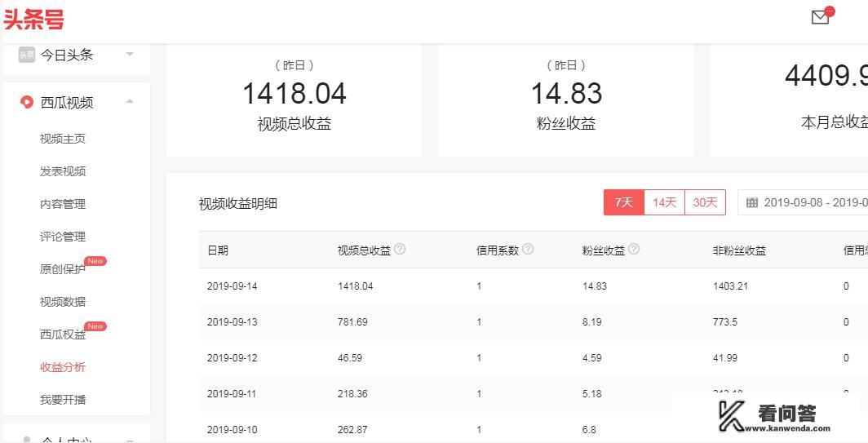Open 视频主页 in sidebar
This screenshot has width=868, height=443.
[x=63, y=139]
